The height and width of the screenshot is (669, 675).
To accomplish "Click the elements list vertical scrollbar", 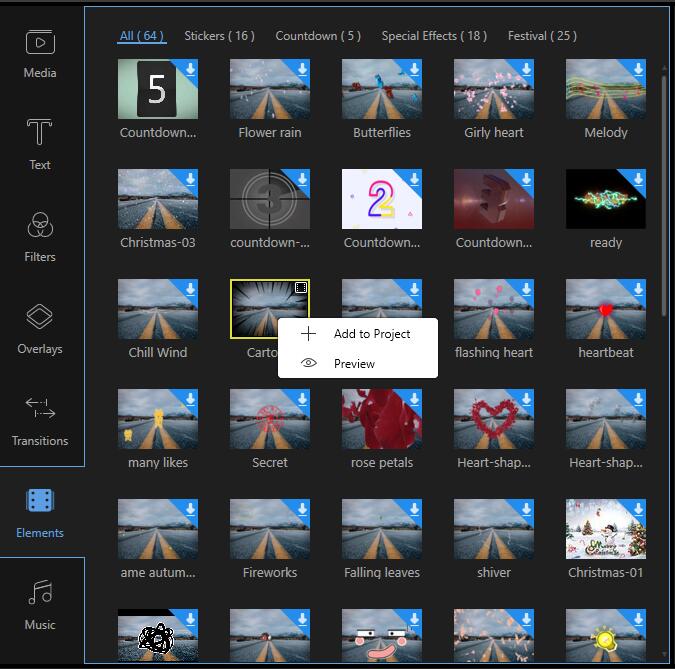I will click(x=664, y=196).
